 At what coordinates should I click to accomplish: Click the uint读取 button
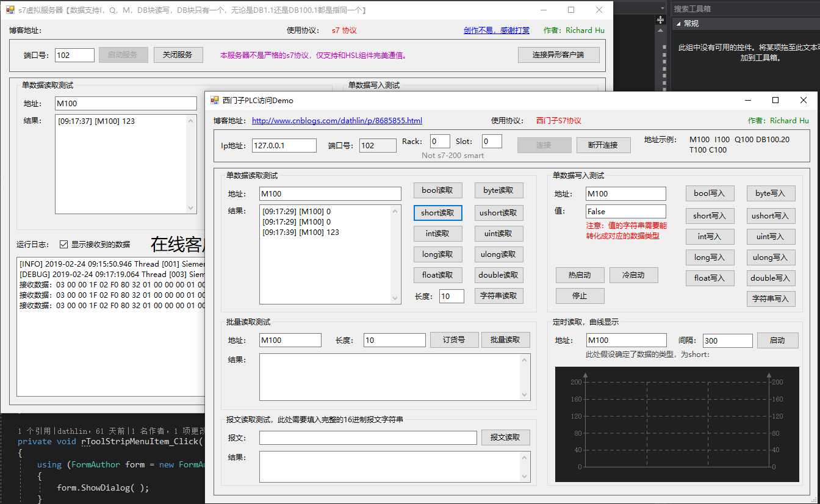(498, 234)
